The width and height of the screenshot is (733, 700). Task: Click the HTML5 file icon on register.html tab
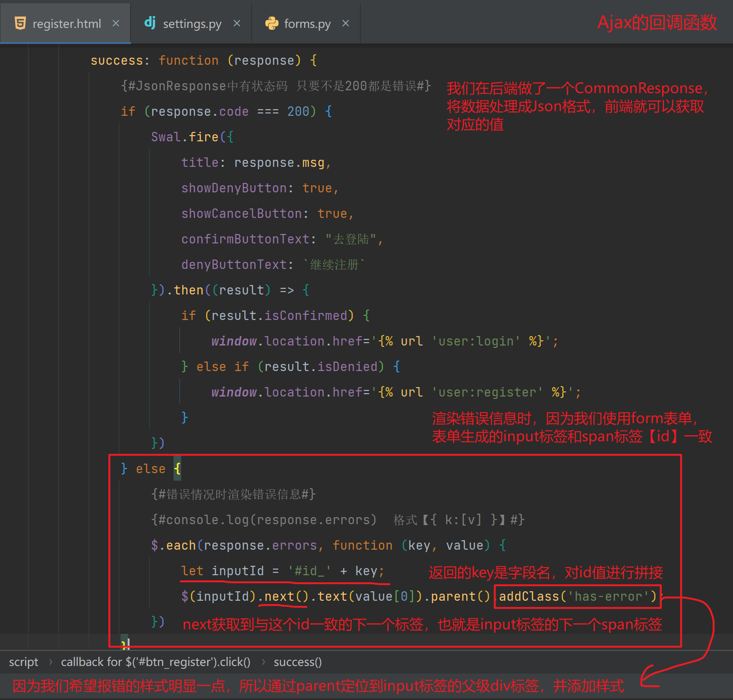(x=20, y=23)
